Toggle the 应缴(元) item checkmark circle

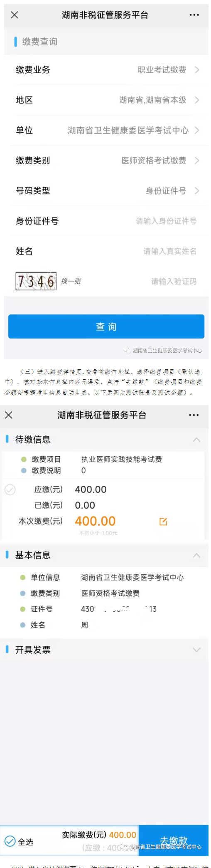pos(10,490)
